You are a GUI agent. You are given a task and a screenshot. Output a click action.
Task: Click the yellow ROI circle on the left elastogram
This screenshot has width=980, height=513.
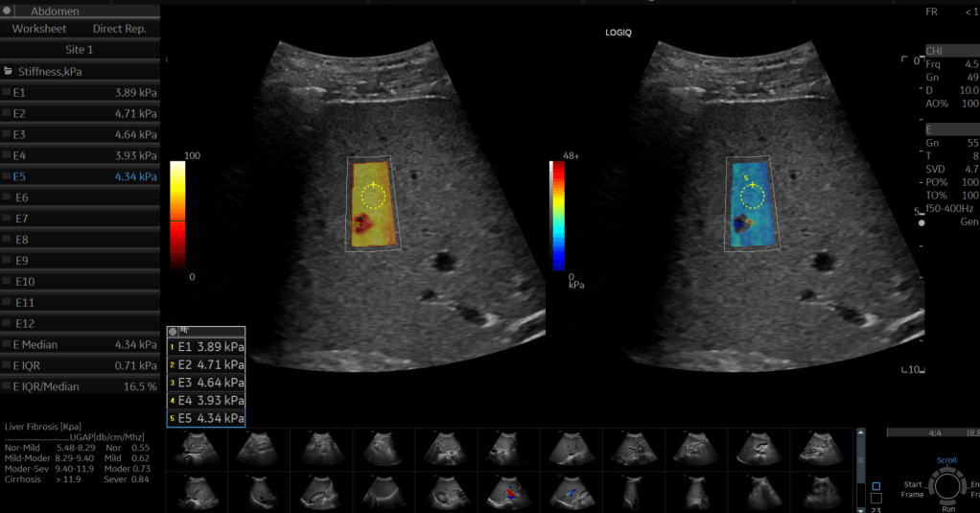point(373,197)
